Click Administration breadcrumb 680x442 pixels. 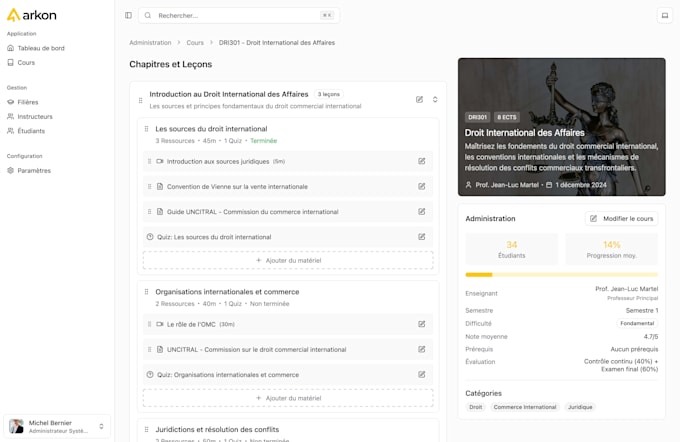[150, 43]
